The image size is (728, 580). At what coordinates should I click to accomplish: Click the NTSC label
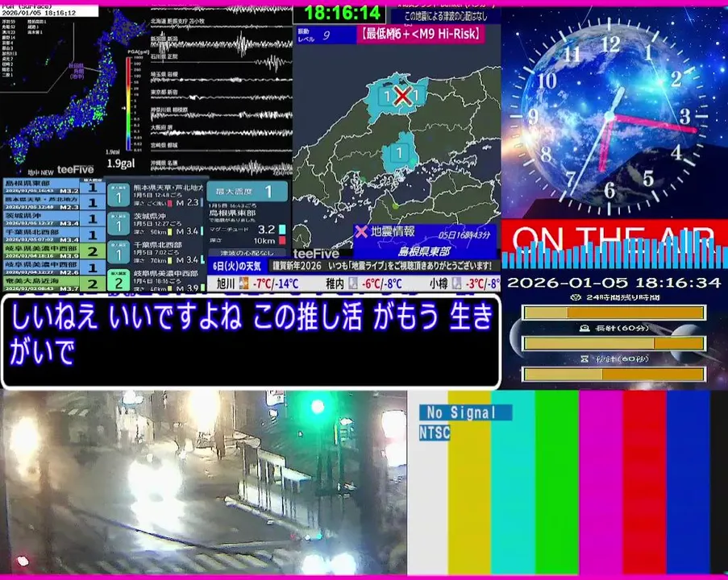pyautogui.click(x=435, y=433)
